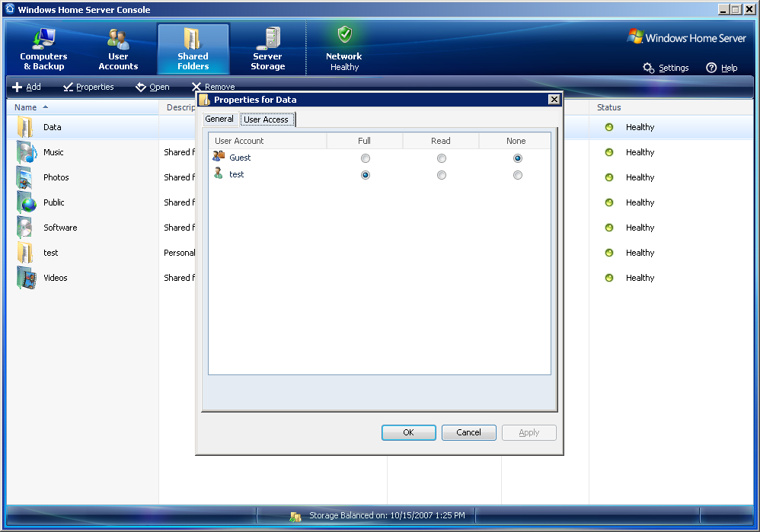Click the test account name in dialog
The image size is (760, 532).
[237, 174]
